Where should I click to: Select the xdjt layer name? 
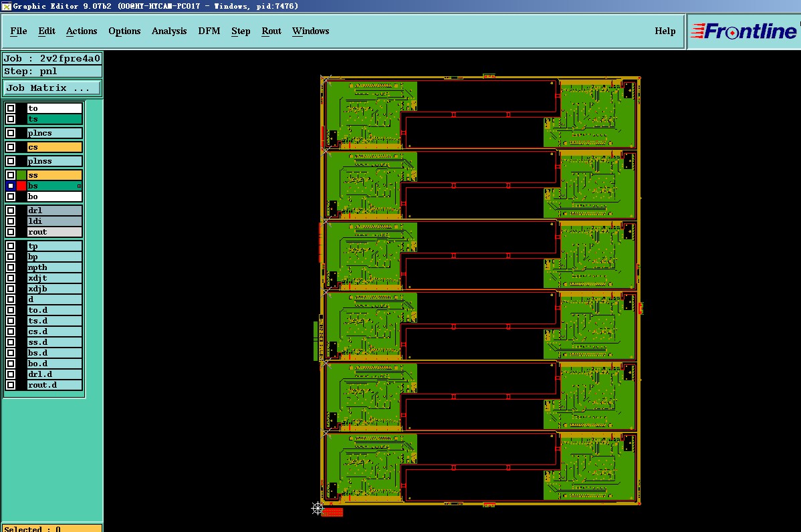click(x=54, y=278)
